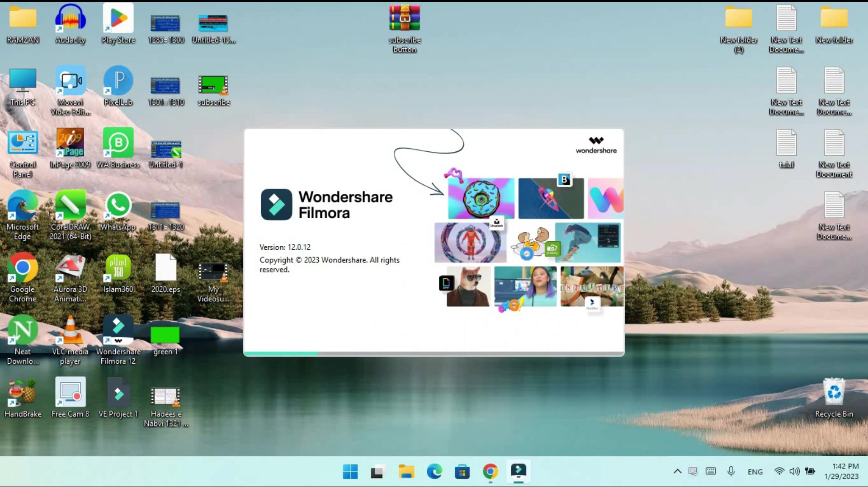Click the PixelLab desktop icon
868x487 pixels.
tap(118, 86)
